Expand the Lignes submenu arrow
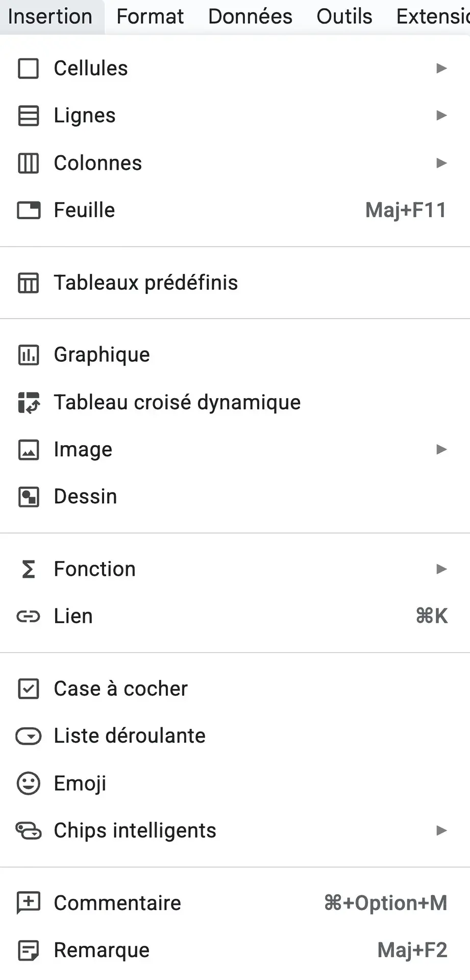Viewport: 470px width, 980px height. tap(441, 116)
